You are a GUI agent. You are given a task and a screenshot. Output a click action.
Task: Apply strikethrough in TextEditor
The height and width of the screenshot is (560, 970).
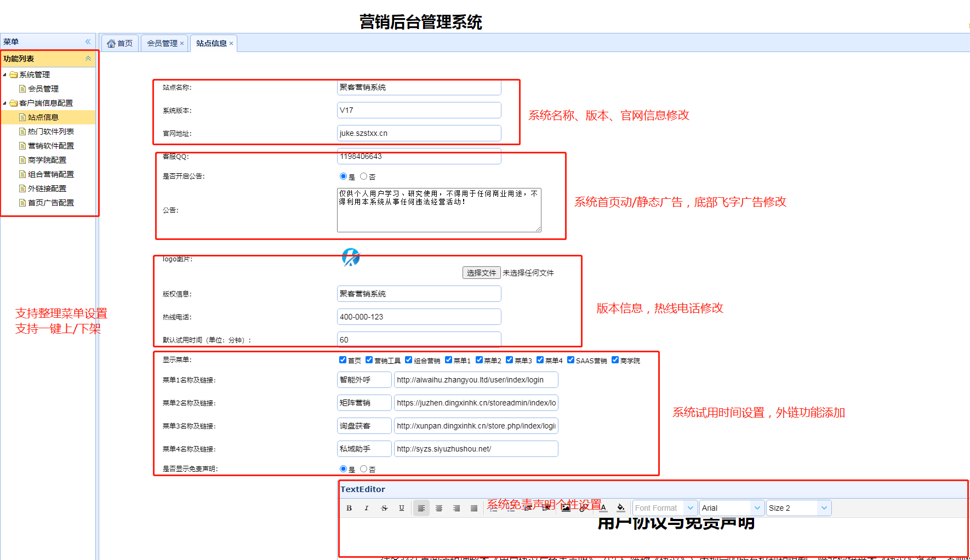point(384,508)
